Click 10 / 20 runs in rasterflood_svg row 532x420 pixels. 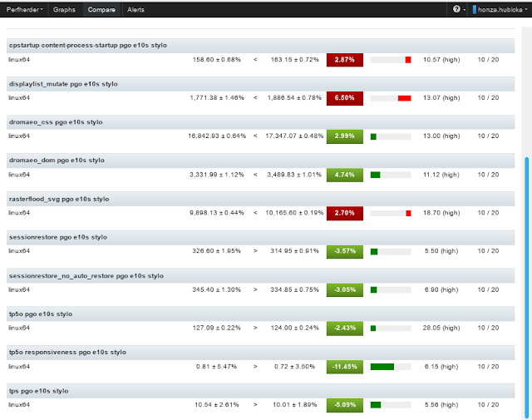click(488, 213)
